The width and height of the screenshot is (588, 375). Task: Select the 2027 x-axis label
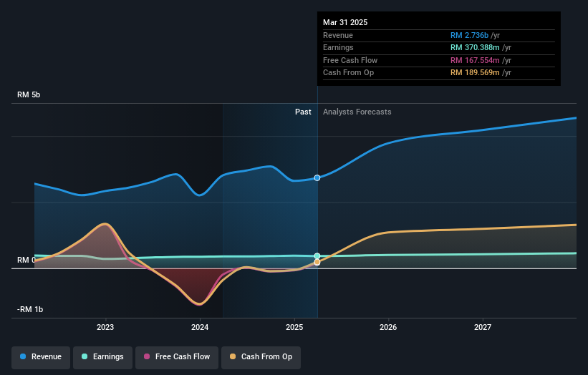tap(483, 327)
